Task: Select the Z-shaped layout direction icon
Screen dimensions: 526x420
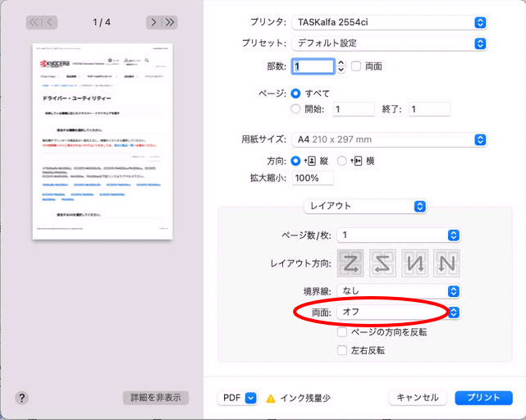Action: coord(350,263)
